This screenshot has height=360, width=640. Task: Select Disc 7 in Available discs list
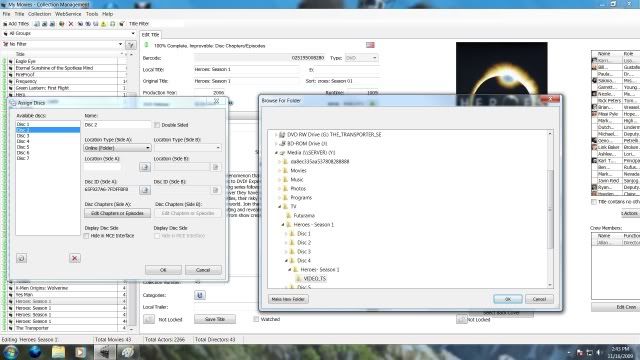(x=48, y=158)
